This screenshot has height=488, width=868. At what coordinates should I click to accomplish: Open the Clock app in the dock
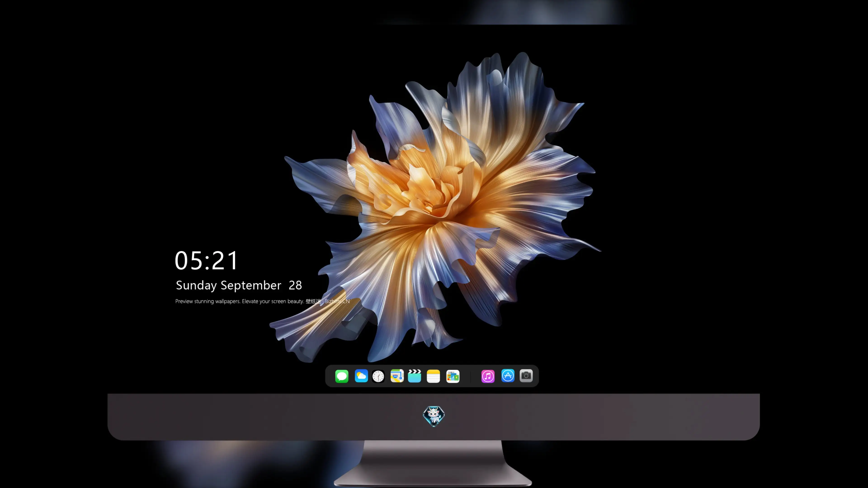(x=378, y=376)
